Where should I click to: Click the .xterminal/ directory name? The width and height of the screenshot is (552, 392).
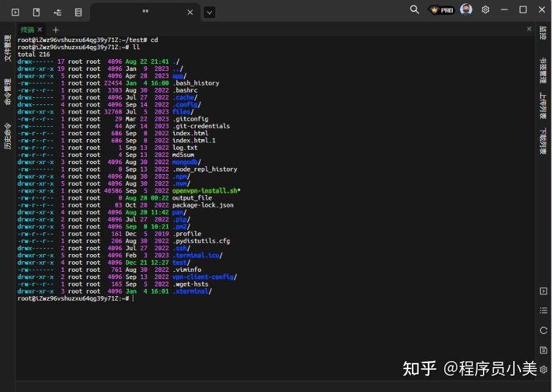click(x=192, y=292)
